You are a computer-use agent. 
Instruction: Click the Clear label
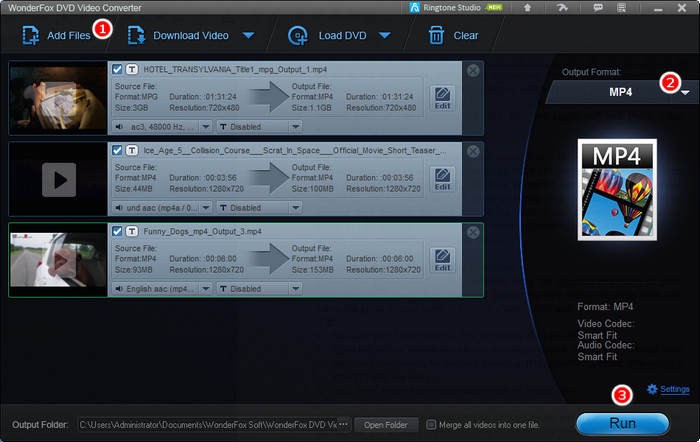click(466, 36)
